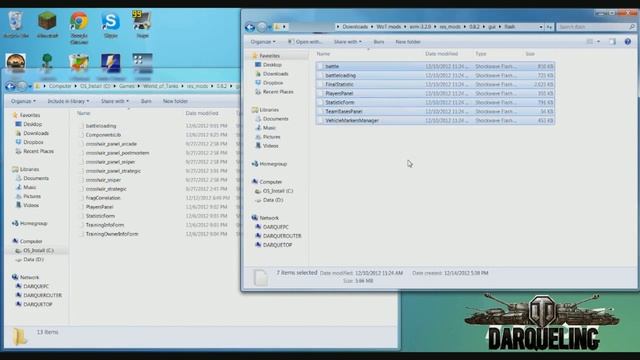Click the change view icon in front window

pyautogui.click(x=590, y=42)
